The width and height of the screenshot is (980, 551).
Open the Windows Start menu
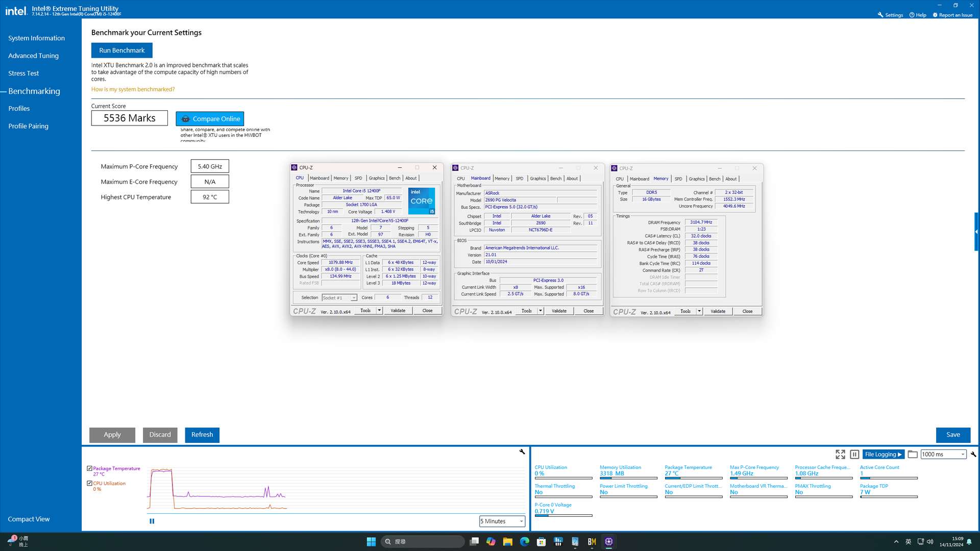371,542
